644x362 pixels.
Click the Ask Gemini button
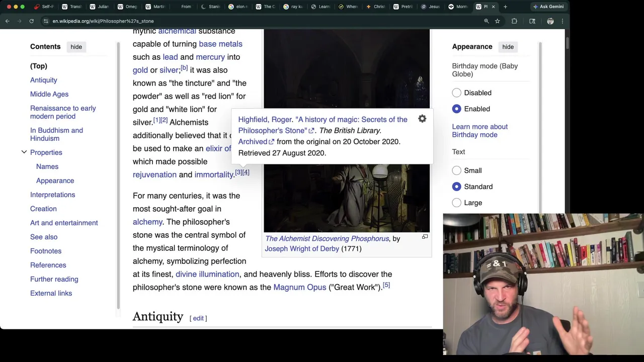(548, 7)
